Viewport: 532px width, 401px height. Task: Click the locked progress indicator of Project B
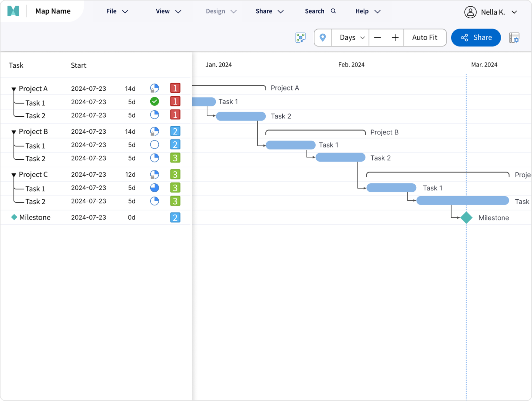(x=154, y=131)
